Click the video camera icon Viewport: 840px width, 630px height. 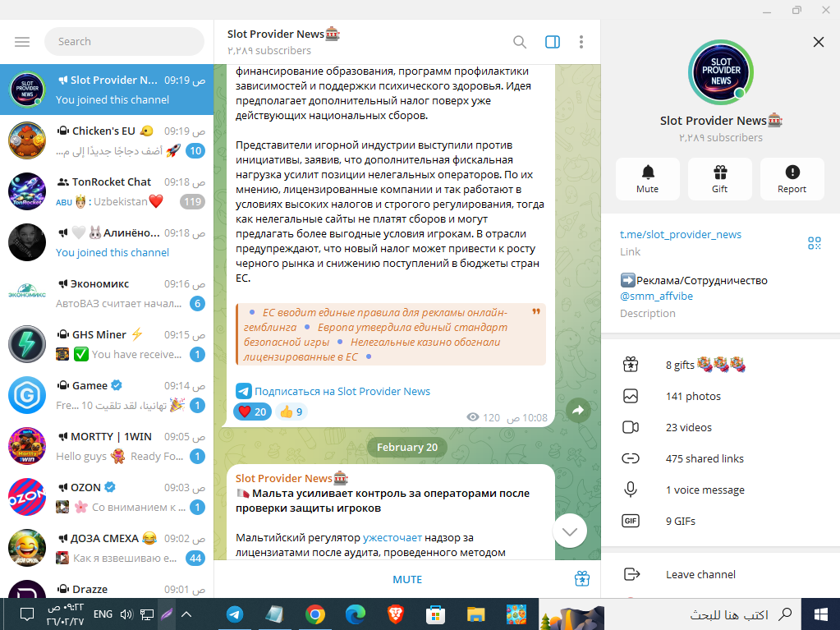coord(631,427)
